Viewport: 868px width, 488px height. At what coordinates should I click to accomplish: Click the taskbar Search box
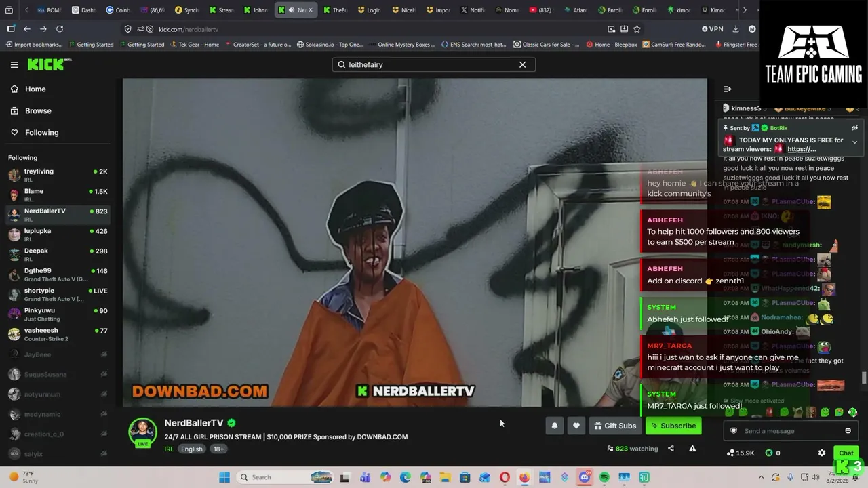tap(285, 477)
